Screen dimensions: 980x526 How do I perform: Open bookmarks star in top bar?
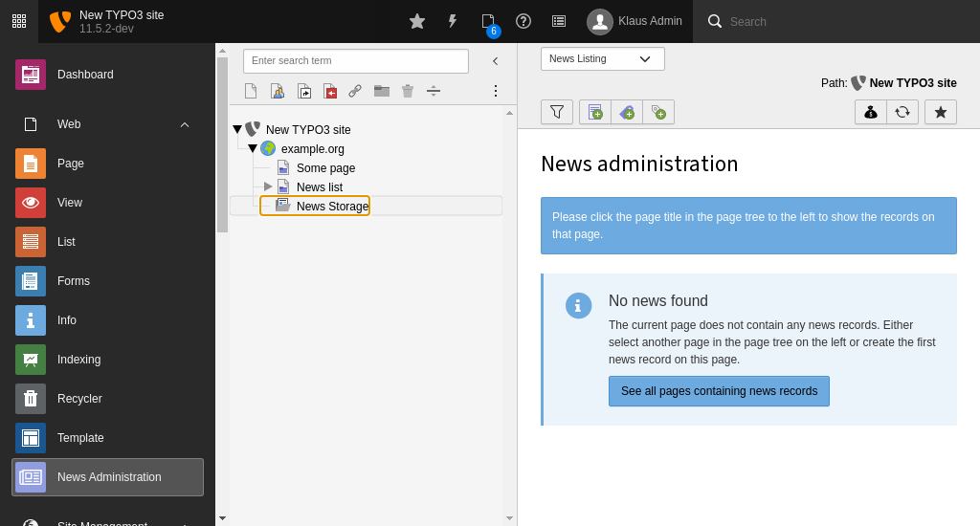417,21
